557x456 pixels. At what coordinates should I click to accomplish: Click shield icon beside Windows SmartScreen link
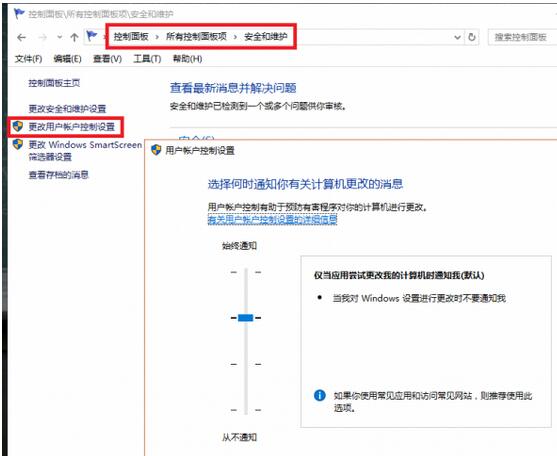point(18,144)
